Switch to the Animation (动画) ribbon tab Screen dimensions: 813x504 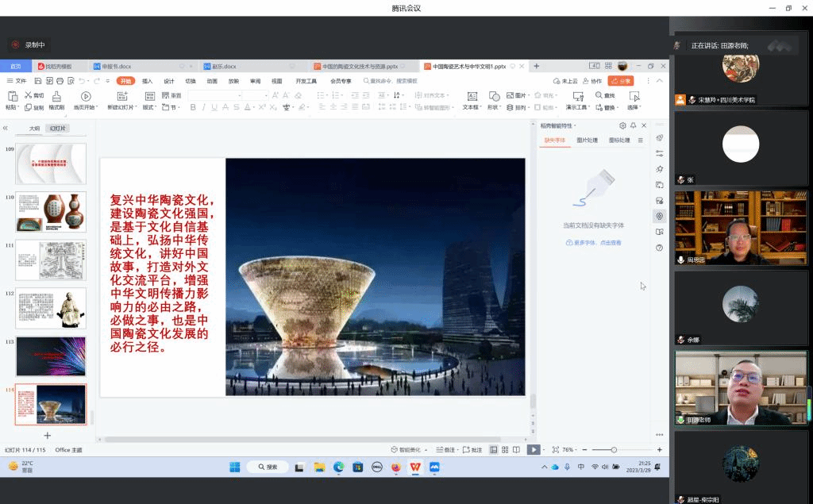(x=212, y=81)
